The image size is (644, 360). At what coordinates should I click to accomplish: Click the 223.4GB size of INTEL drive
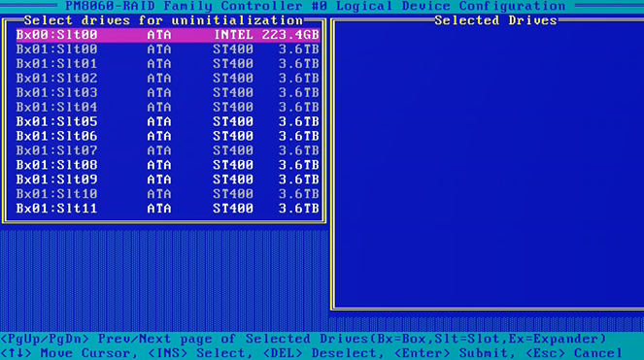click(x=290, y=35)
